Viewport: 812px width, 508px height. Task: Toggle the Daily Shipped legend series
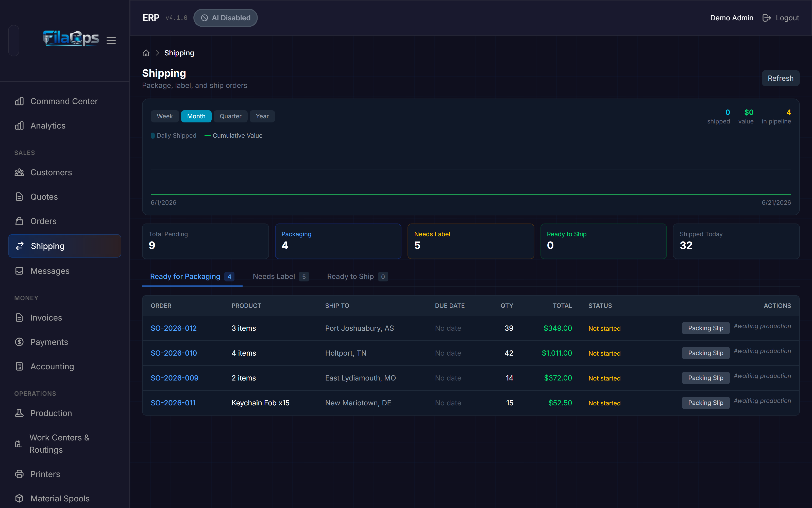click(x=174, y=135)
